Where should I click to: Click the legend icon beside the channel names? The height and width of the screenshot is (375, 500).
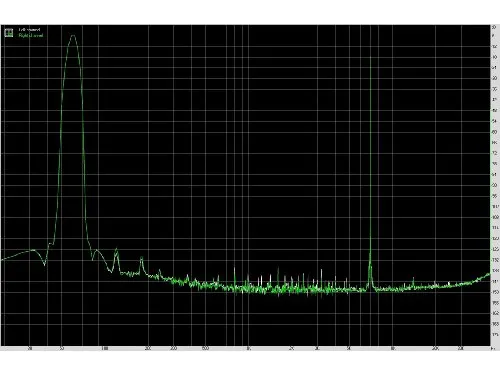9,32
